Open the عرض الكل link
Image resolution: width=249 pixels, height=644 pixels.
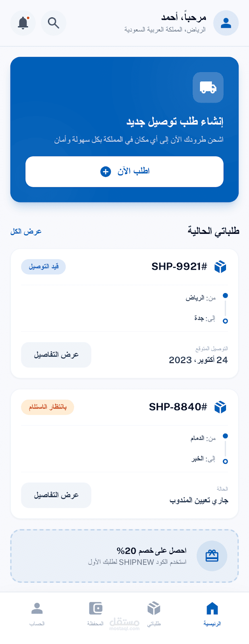point(26,231)
